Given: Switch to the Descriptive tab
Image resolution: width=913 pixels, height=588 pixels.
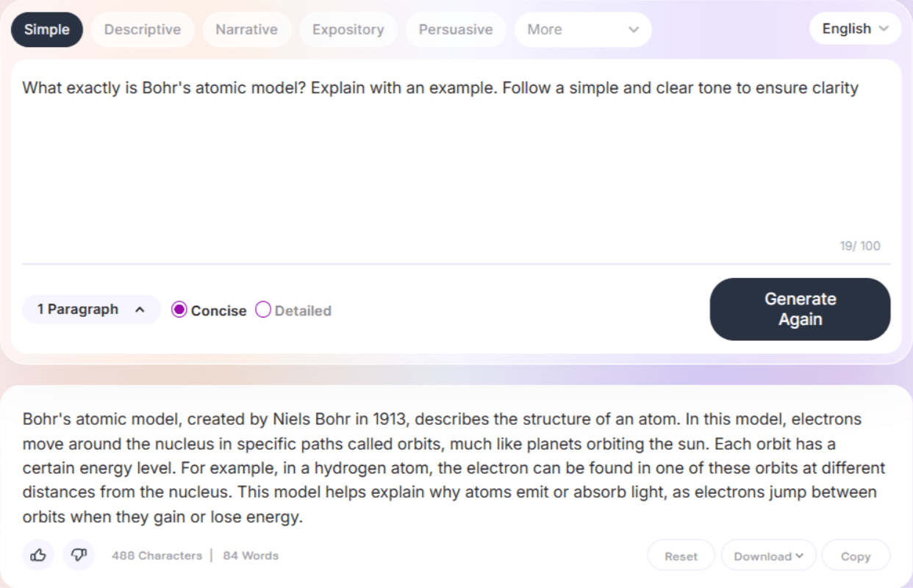Looking at the screenshot, I should pos(143,30).
